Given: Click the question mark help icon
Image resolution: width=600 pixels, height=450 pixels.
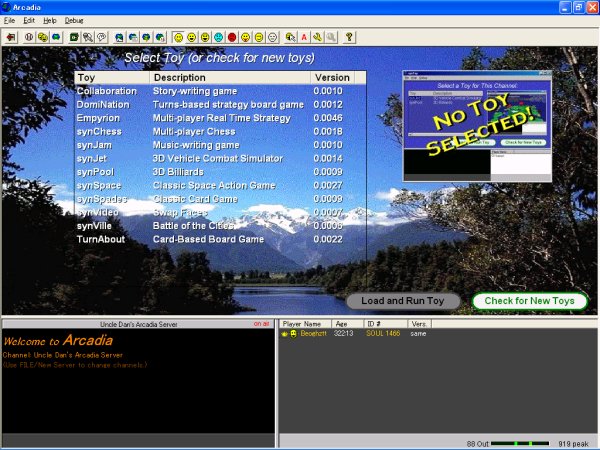Looking at the screenshot, I should pos(349,37).
